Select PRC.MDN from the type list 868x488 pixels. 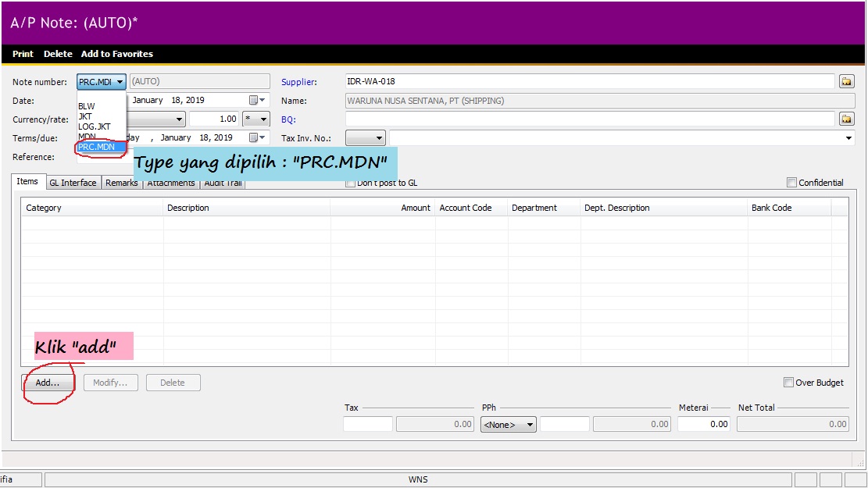(97, 147)
